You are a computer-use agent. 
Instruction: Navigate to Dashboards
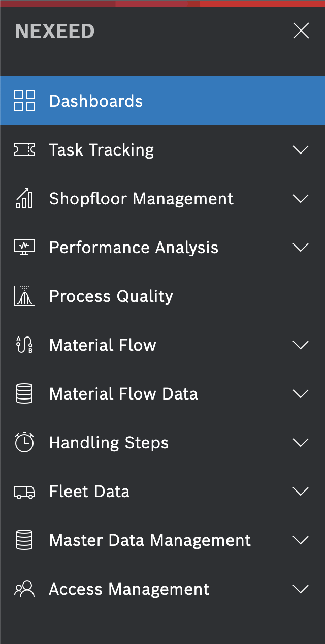(x=95, y=101)
